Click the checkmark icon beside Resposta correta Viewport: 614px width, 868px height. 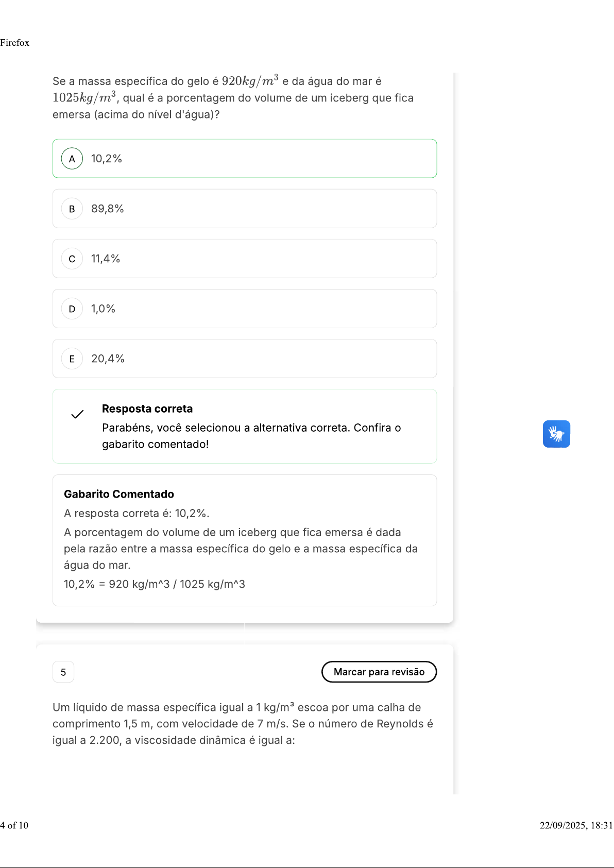(77, 414)
